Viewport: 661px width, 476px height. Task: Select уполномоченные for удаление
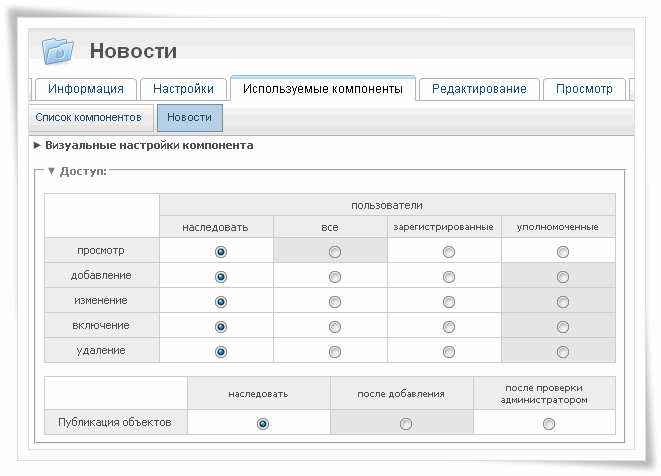coord(563,352)
